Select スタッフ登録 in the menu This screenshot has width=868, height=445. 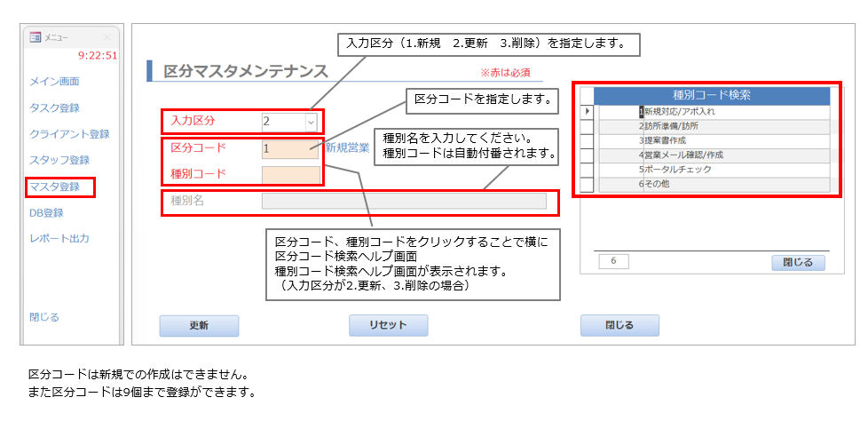point(59,160)
